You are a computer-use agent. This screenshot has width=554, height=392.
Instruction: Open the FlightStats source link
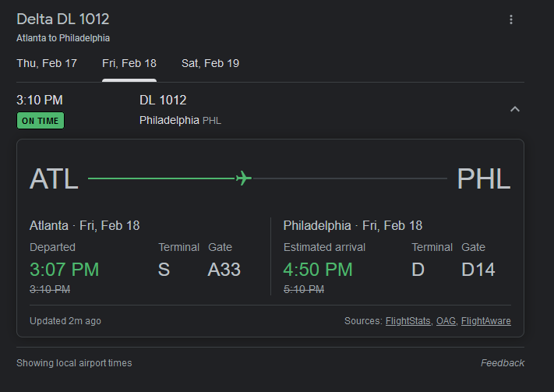point(408,321)
